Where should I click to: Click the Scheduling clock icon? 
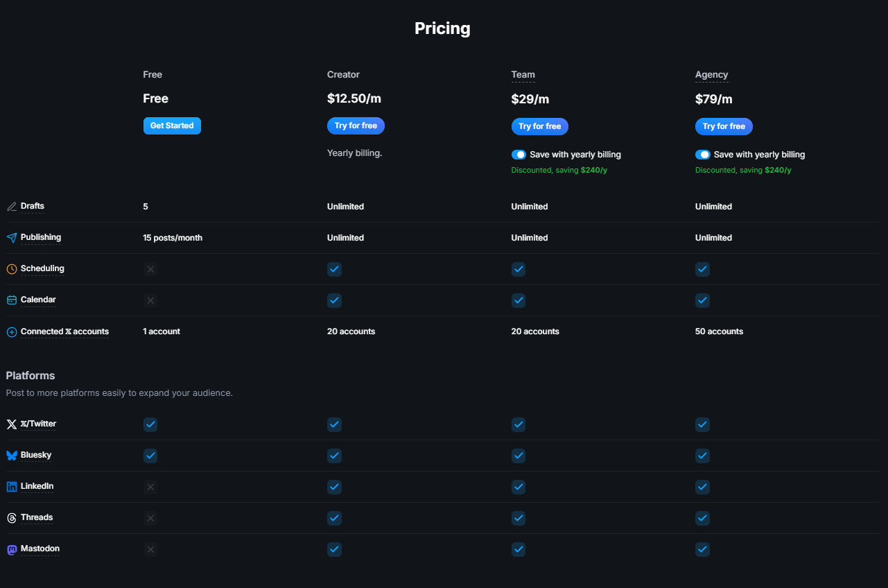click(12, 269)
